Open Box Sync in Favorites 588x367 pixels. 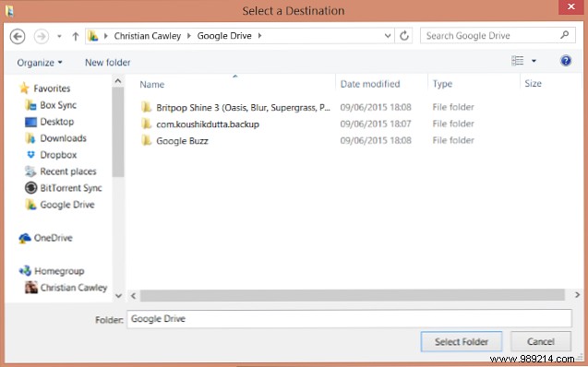[58, 105]
